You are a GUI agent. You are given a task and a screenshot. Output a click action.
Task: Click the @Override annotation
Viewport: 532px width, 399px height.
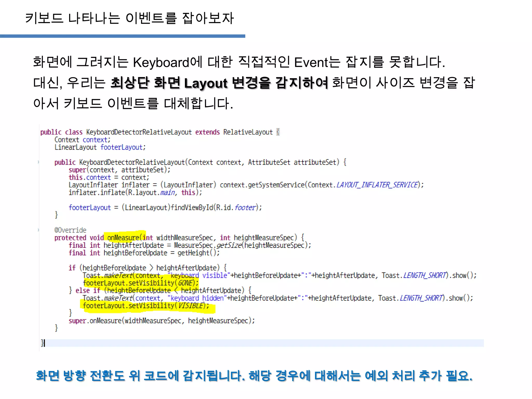pos(70,230)
